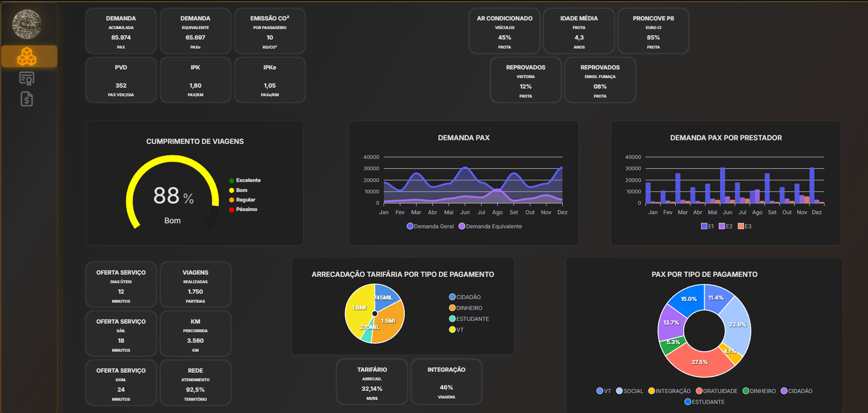Toggle ESTUDANTE legend in arrecadação chart
868x413 pixels.
point(468,319)
